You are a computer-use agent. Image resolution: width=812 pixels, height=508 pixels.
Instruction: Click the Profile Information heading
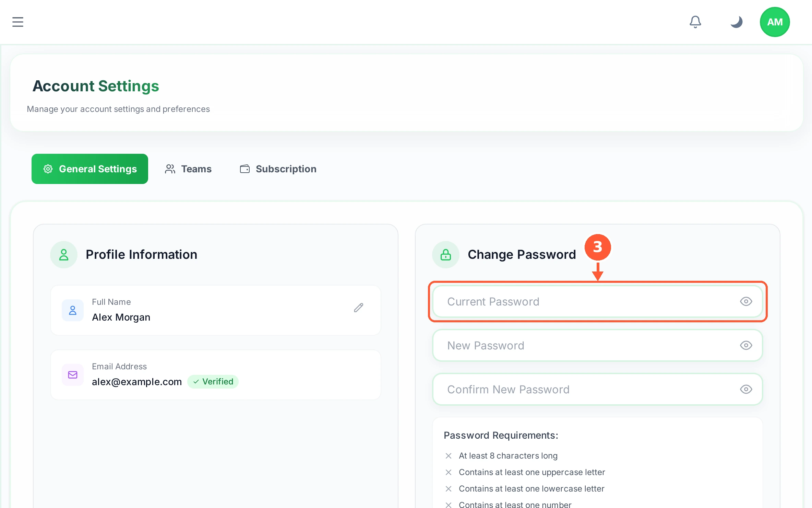[142, 255]
